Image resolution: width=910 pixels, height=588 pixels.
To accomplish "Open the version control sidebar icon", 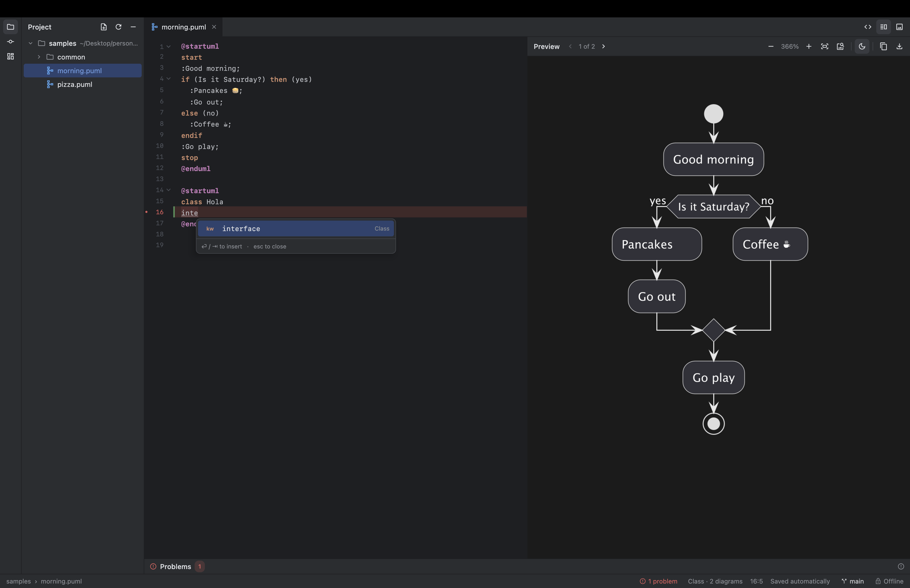I will 10,42.
